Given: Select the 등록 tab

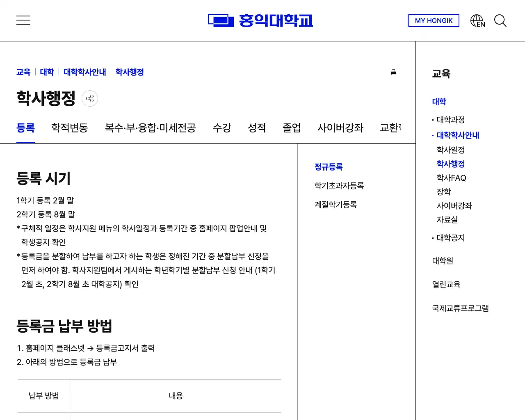Looking at the screenshot, I should tap(25, 128).
